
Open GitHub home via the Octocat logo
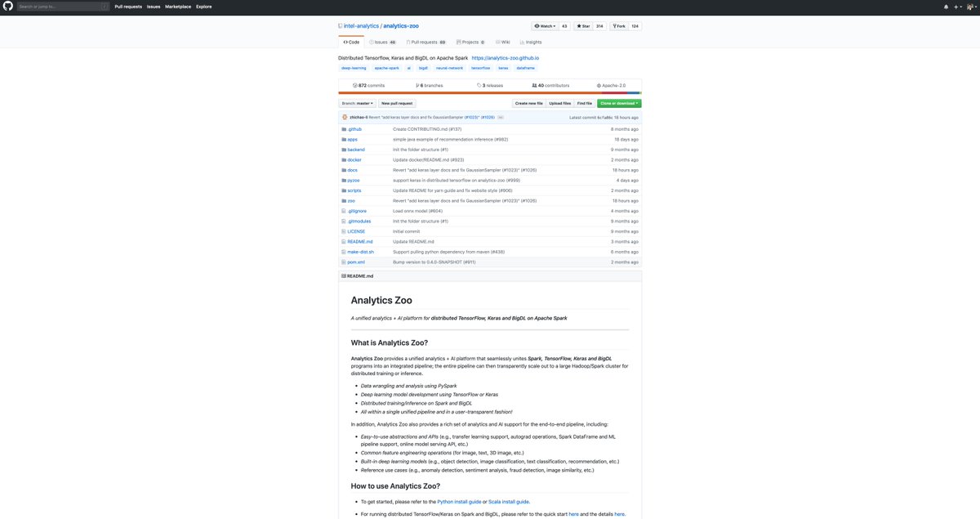(x=8, y=6)
